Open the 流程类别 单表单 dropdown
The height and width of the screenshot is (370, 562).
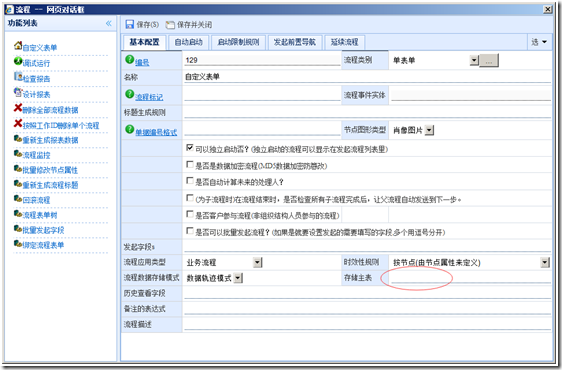coord(474,60)
